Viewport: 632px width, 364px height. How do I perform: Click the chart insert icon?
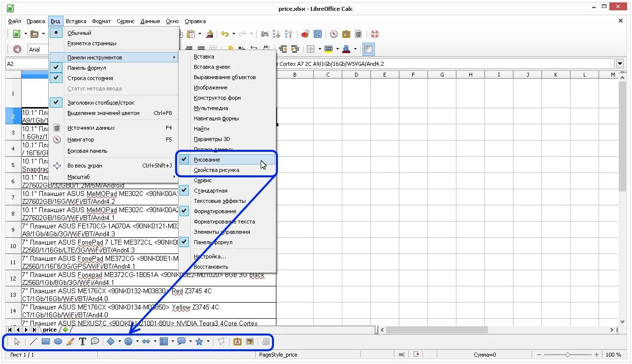pyautogui.click(x=305, y=34)
